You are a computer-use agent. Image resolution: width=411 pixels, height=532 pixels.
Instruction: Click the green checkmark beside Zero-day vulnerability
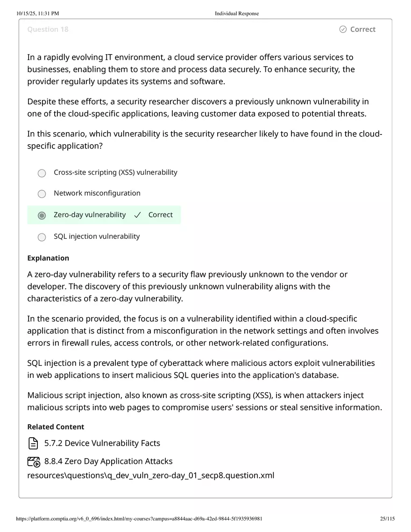click(x=137, y=215)
